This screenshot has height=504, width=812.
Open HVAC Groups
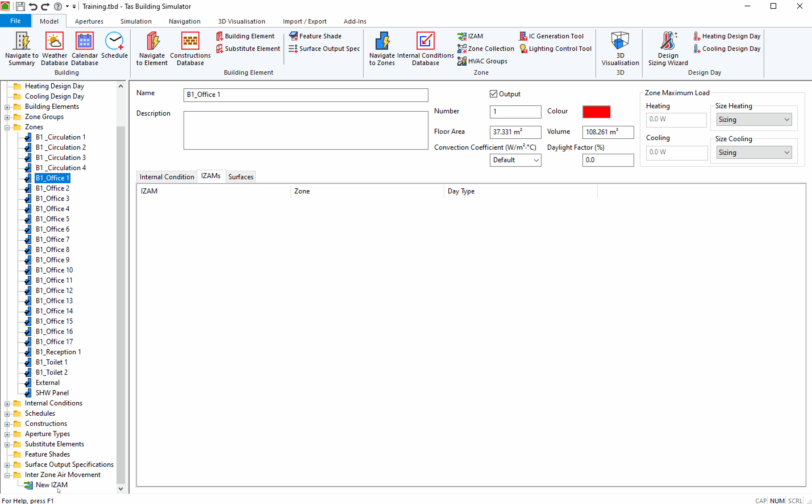point(482,61)
